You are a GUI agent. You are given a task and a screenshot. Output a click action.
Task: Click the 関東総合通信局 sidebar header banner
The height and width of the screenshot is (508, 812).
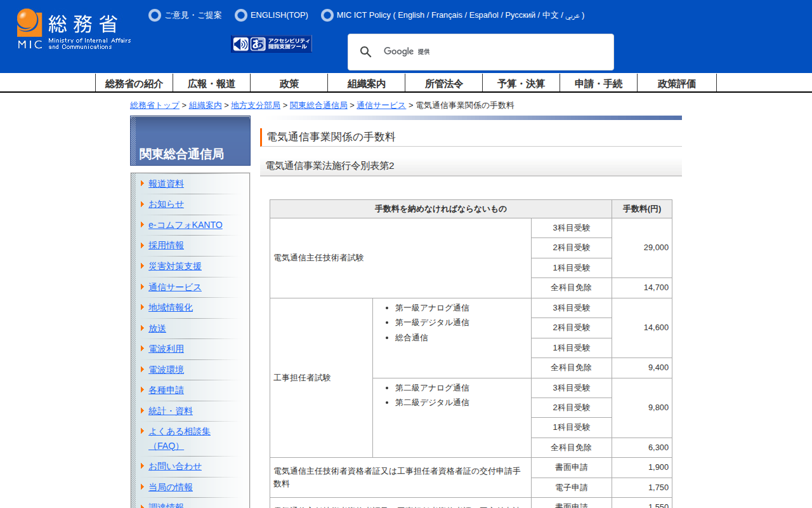(190, 141)
